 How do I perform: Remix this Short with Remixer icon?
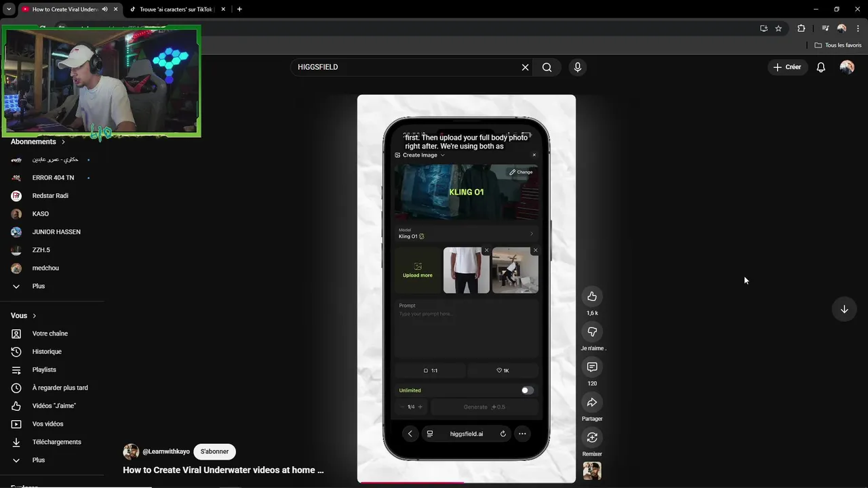click(x=592, y=437)
